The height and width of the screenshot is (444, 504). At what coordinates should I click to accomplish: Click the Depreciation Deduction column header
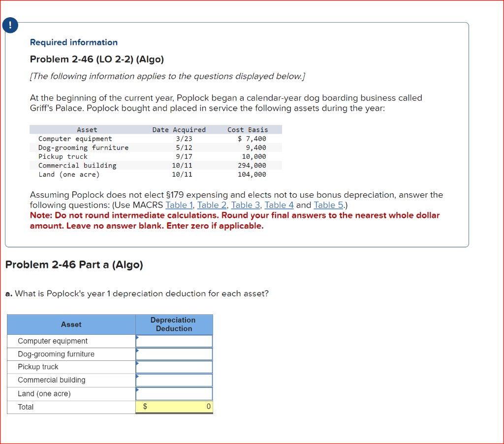173,324
